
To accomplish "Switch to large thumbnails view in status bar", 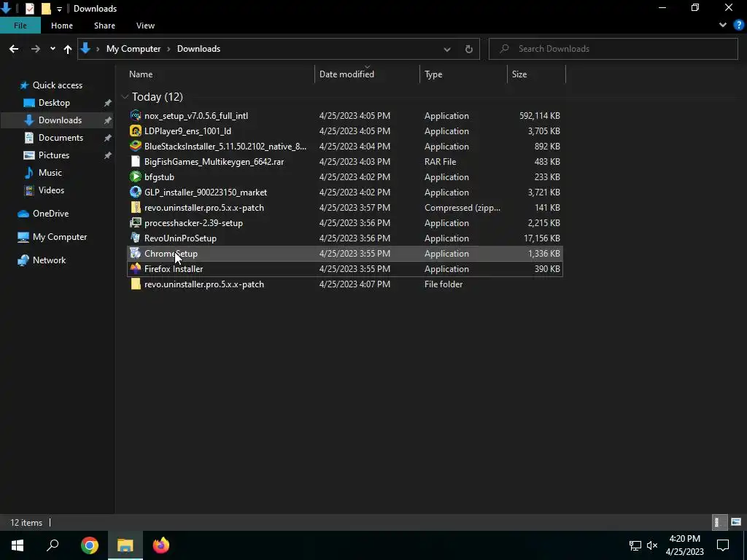I will 736,522.
